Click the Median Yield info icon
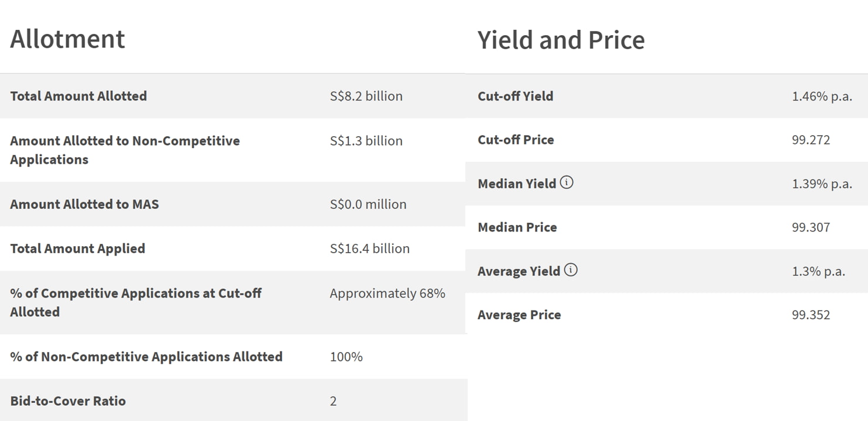 (x=567, y=182)
